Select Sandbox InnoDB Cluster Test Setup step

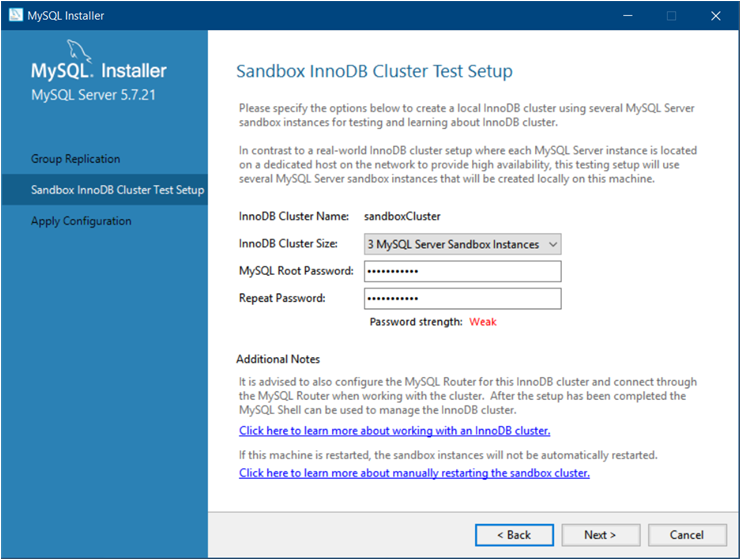click(x=117, y=190)
